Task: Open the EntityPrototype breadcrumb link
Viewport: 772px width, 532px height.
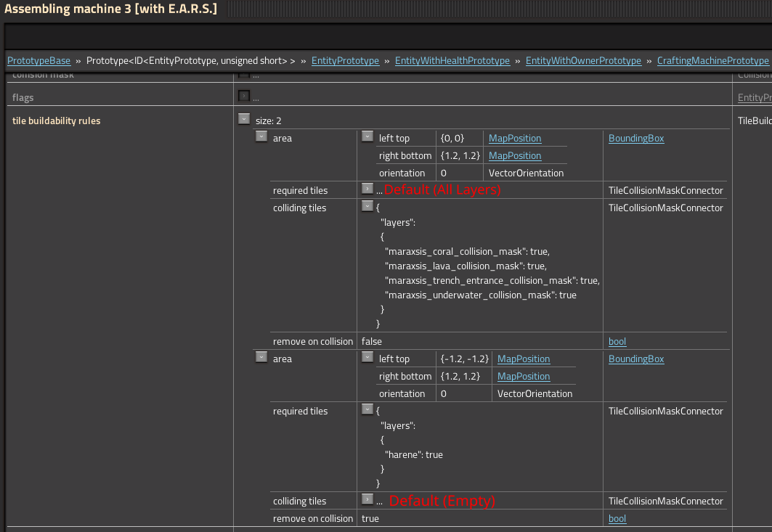Action: 345,60
